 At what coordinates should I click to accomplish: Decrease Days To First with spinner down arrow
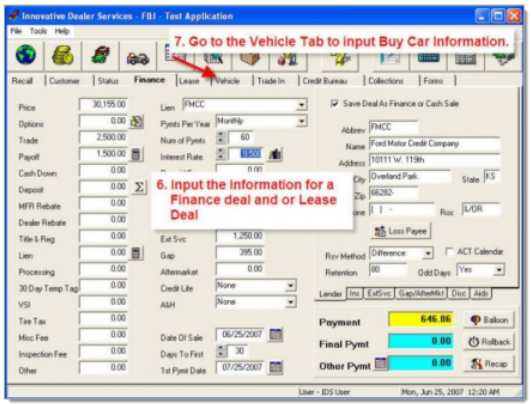pyautogui.click(x=221, y=354)
